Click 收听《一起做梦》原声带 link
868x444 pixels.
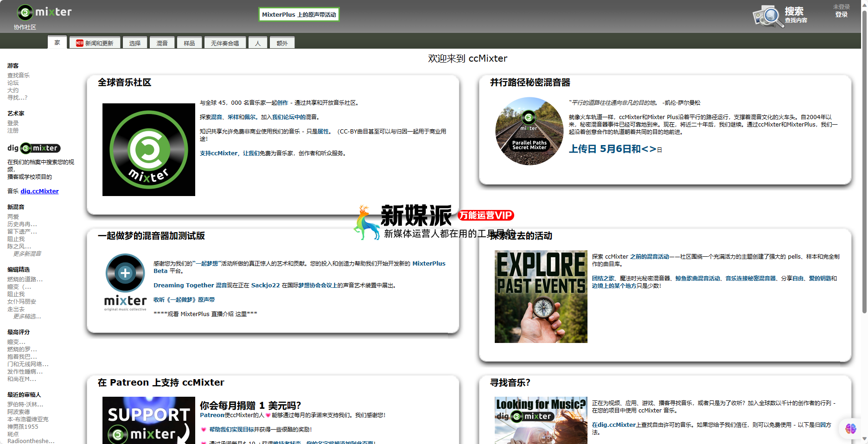tap(184, 299)
